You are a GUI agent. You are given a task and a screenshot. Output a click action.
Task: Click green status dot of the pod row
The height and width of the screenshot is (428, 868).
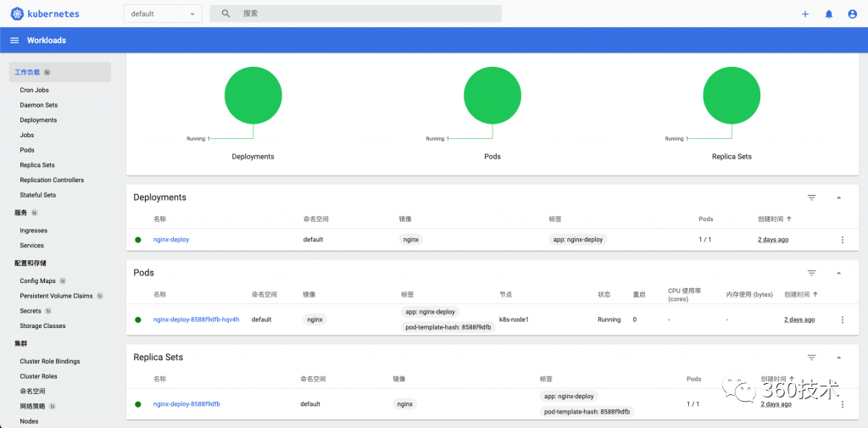coord(138,320)
